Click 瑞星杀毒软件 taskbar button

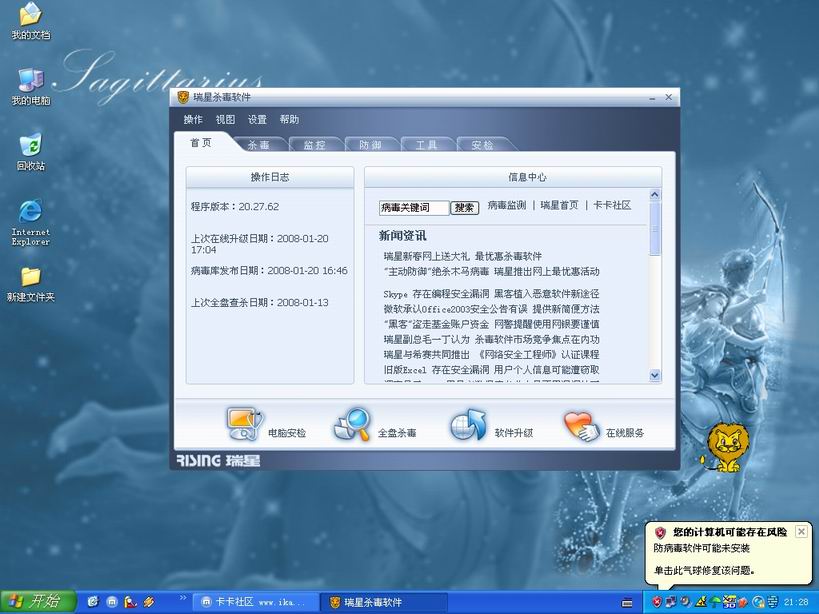(x=383, y=603)
